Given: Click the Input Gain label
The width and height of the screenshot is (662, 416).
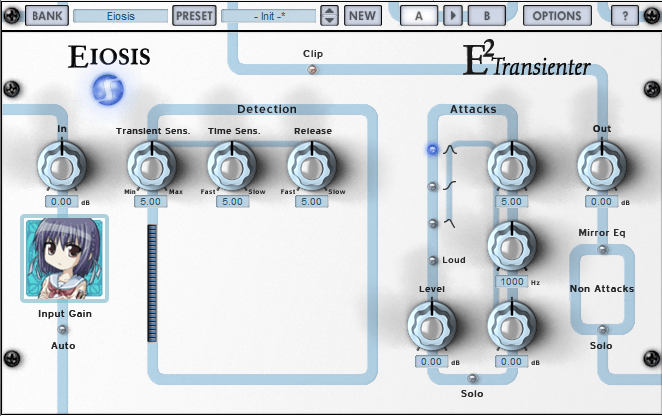Looking at the screenshot, I should (x=65, y=314).
